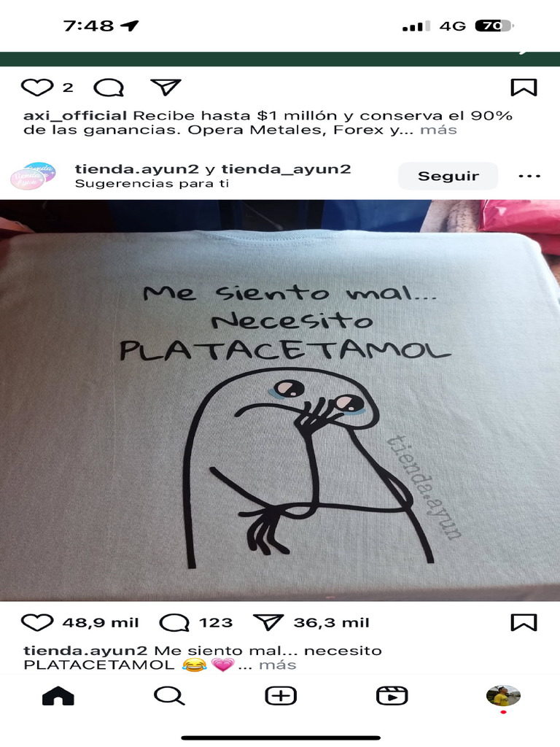Viewport: 560px width, 747px height.
Task: Like the tienda.ayun2 shirt post
Action: pos(37,623)
